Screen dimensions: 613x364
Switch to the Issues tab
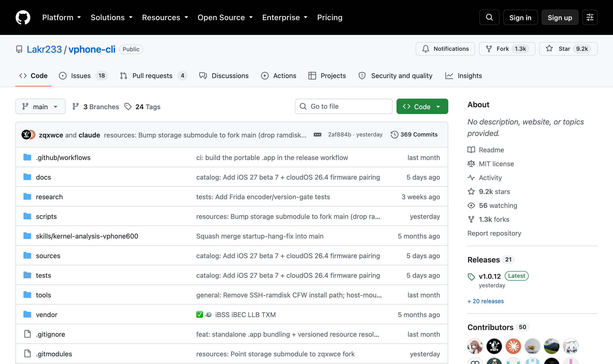tap(83, 76)
